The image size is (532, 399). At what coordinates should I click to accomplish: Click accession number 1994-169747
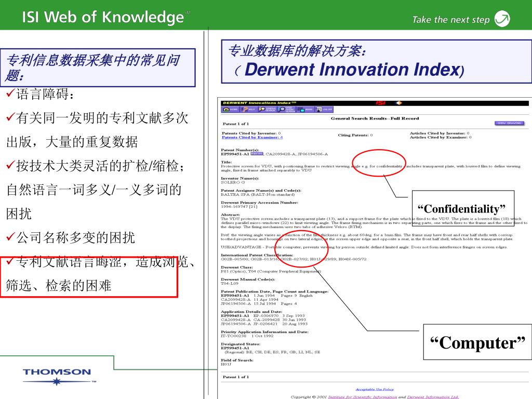[x=239, y=206]
